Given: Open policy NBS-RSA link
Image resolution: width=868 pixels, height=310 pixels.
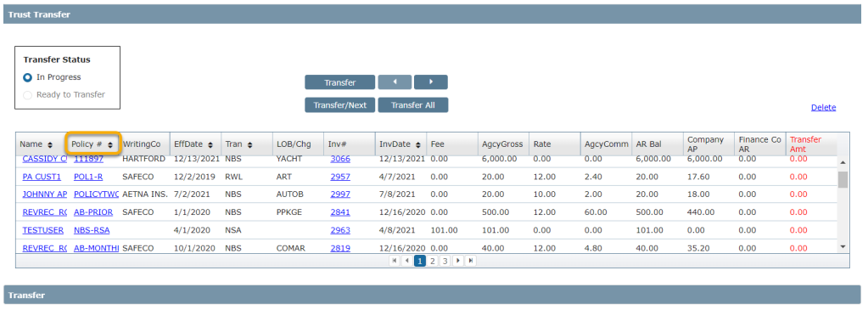Looking at the screenshot, I should tap(92, 230).
